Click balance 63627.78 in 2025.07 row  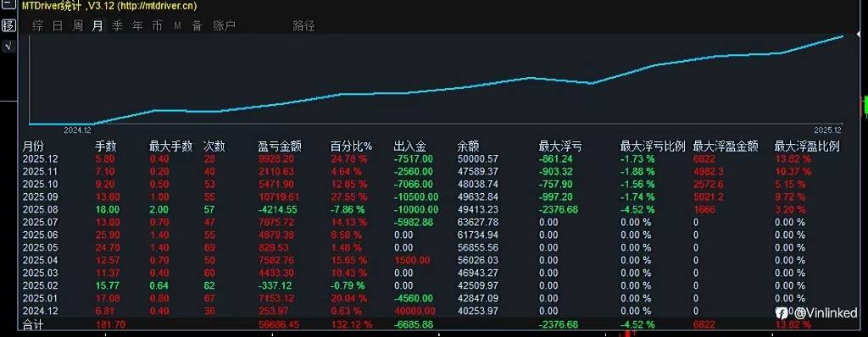click(478, 223)
